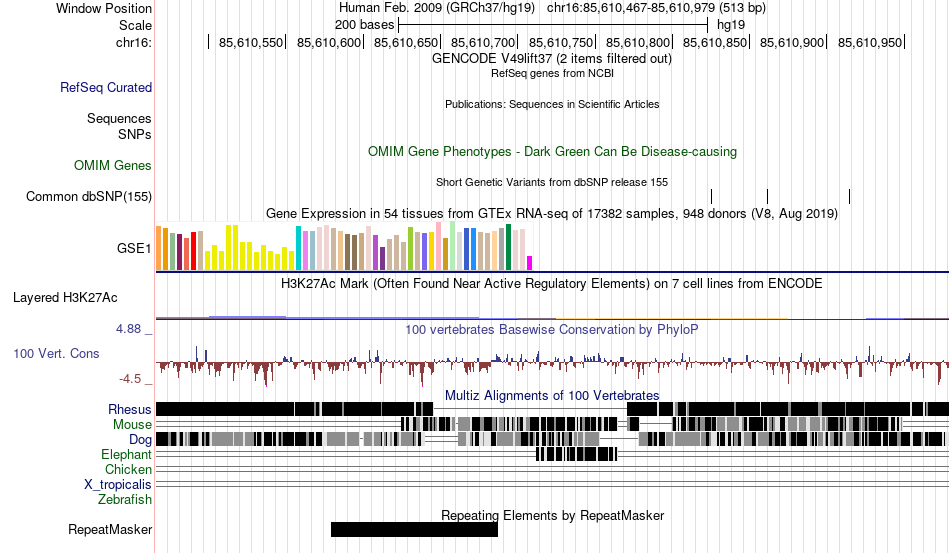Select the Elephant alignment row label
Viewport: 950px width, 553px height.
(x=126, y=454)
